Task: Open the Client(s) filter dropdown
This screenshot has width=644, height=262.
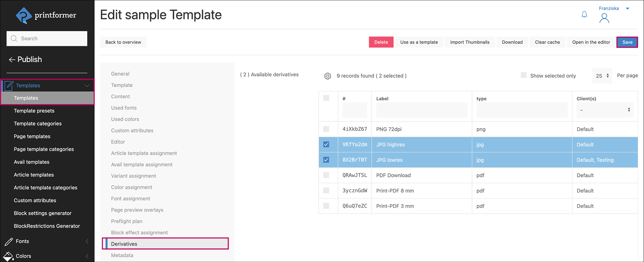Action: [x=605, y=110]
